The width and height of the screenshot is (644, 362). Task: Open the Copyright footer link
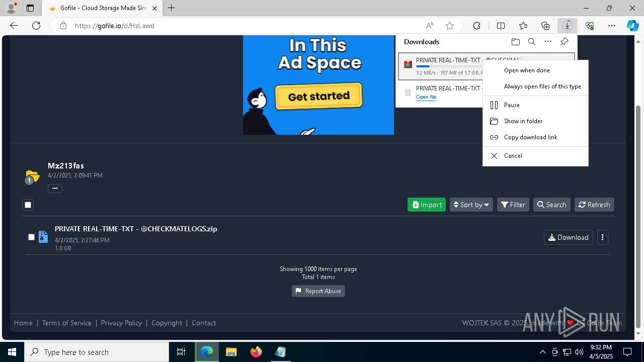(167, 323)
